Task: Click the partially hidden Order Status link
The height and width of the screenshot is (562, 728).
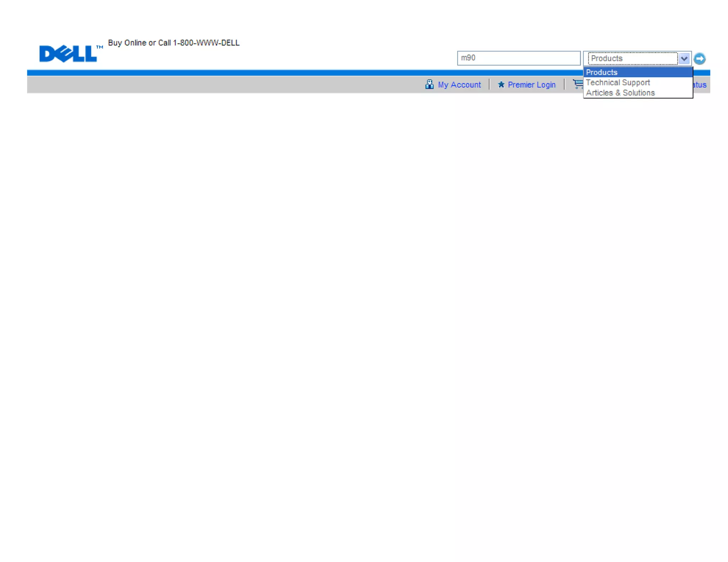Action: point(700,85)
